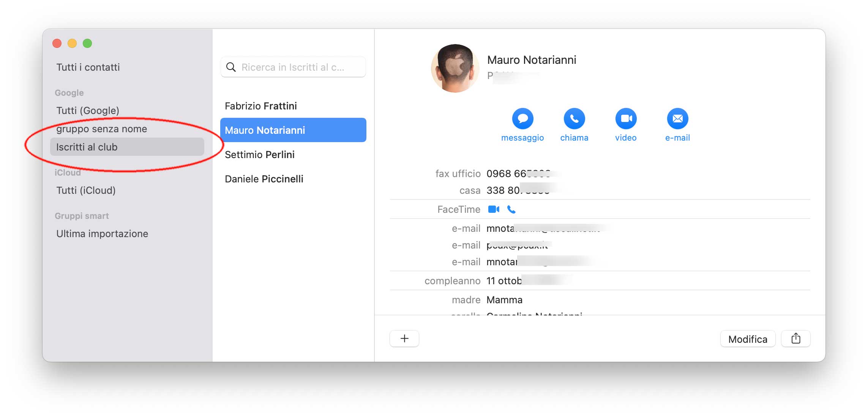Click the share icon next to Modifica

(795, 339)
